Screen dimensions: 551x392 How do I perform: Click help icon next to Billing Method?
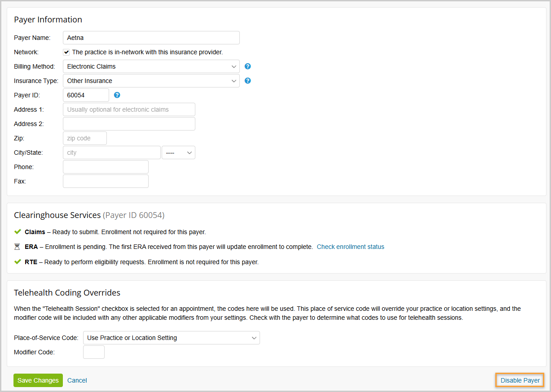[247, 66]
